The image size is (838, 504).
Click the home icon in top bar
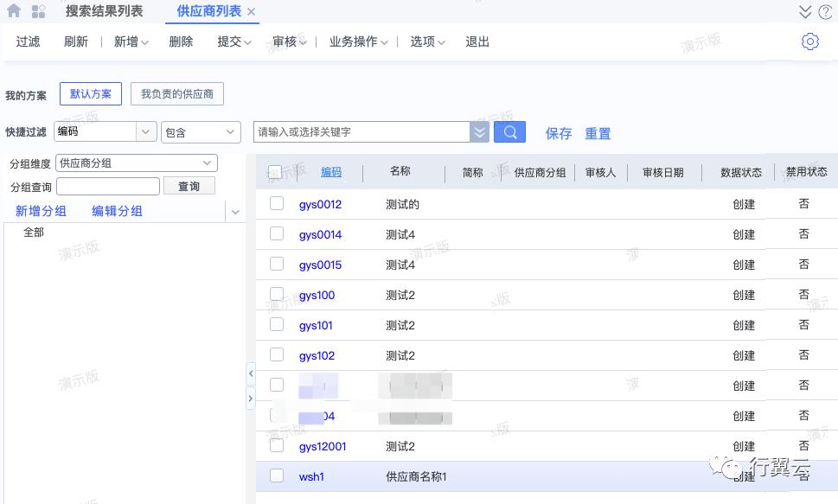[13, 11]
